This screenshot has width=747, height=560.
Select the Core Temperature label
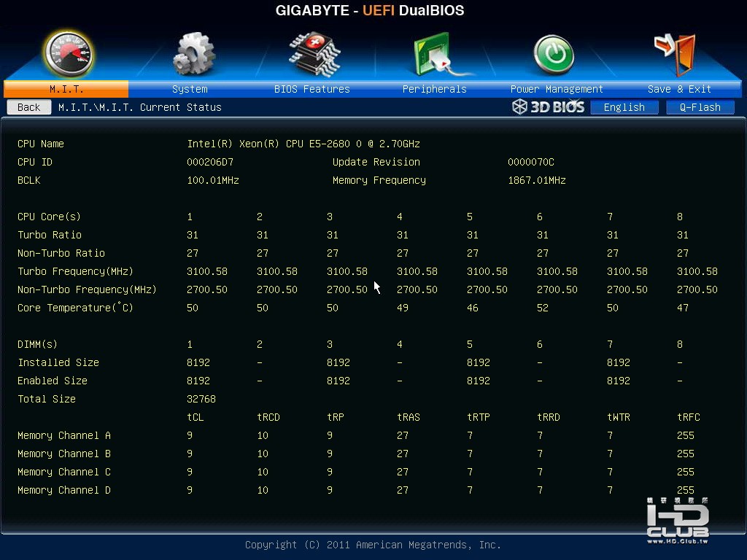click(x=75, y=308)
